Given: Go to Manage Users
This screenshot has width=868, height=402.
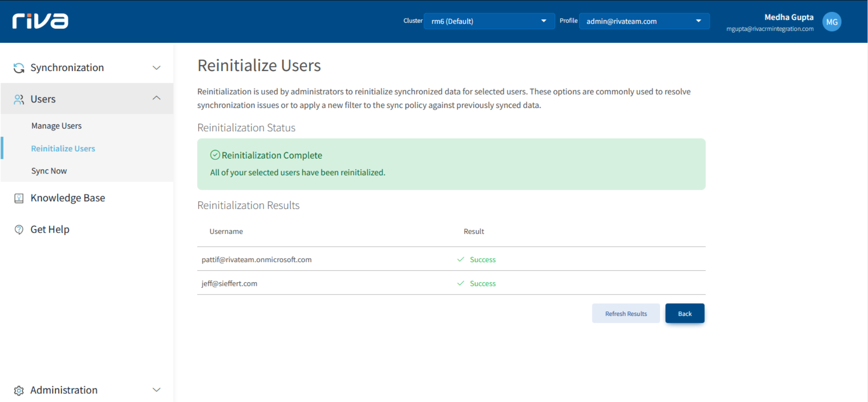Looking at the screenshot, I should click(x=56, y=126).
